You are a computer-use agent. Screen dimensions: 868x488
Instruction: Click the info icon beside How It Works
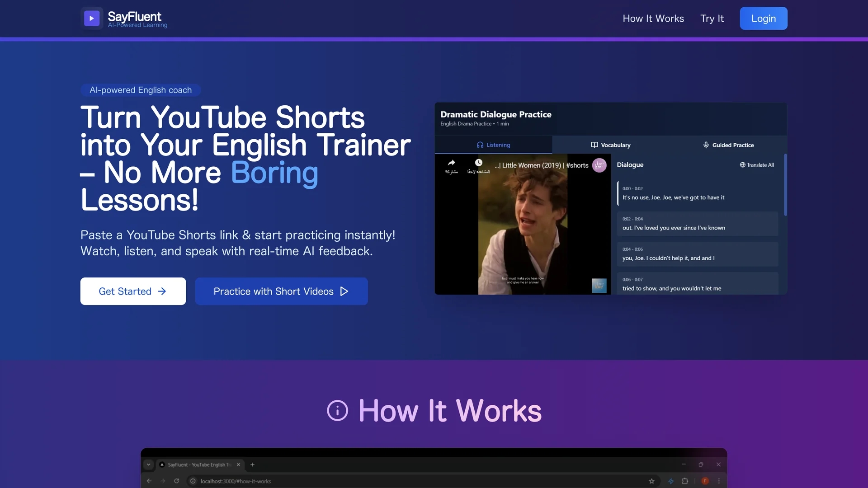pos(337,411)
